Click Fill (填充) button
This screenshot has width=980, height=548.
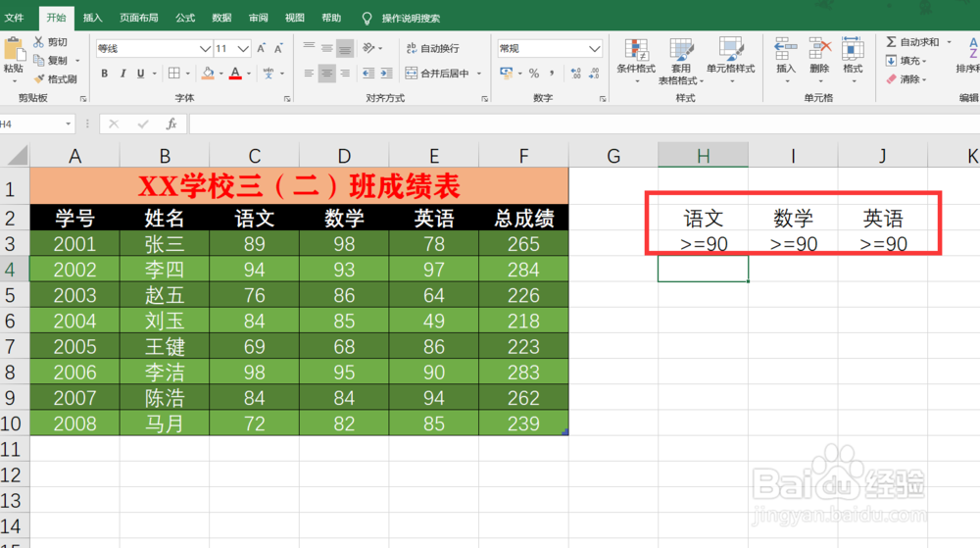[x=906, y=61]
